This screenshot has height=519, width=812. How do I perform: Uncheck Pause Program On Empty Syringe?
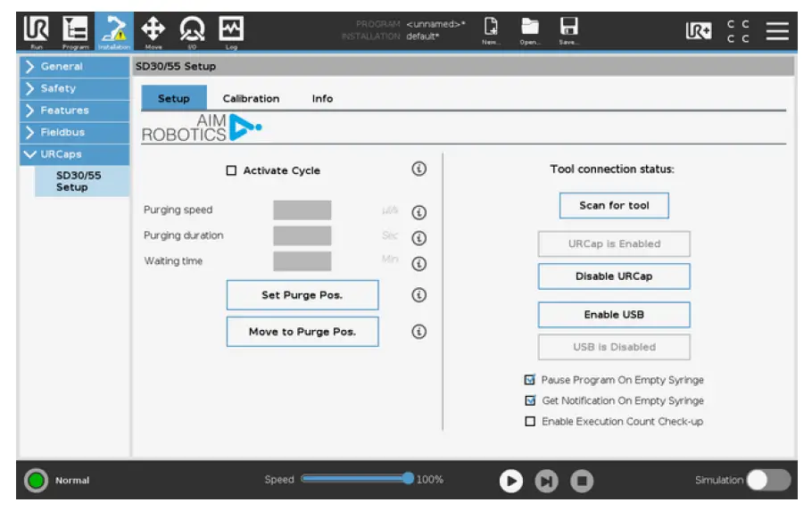[x=530, y=380]
